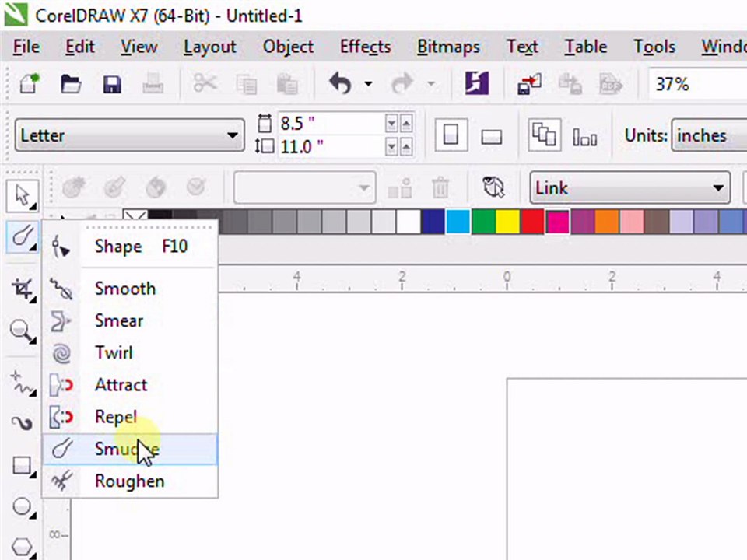Toggle current page layout button
747x560 pixels.
pos(584,138)
